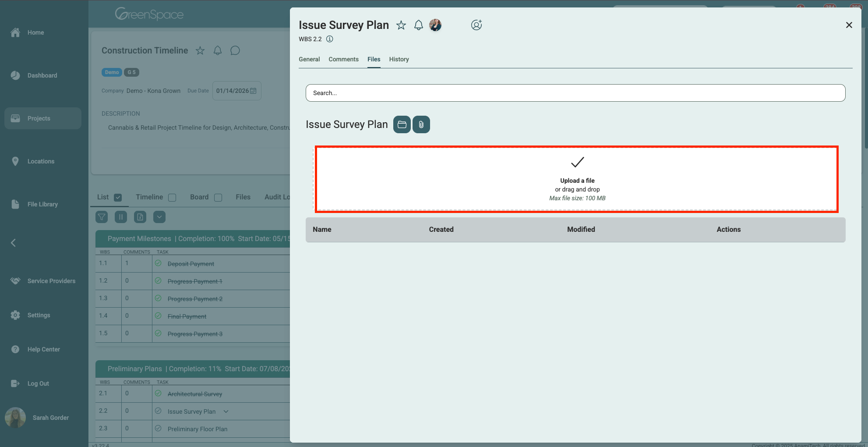Viewport: 868px width, 447px height.
Task: Open Sarah Gorder profile avatar
Action: pyautogui.click(x=15, y=418)
